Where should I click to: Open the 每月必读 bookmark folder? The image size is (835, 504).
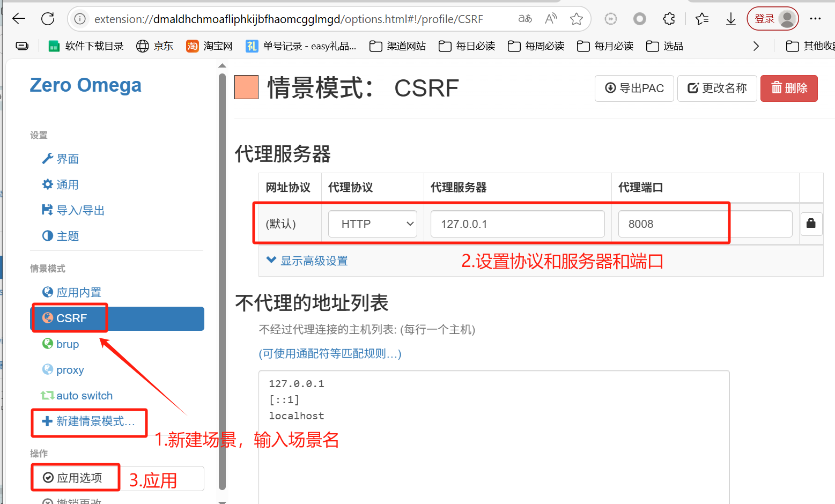[605, 46]
